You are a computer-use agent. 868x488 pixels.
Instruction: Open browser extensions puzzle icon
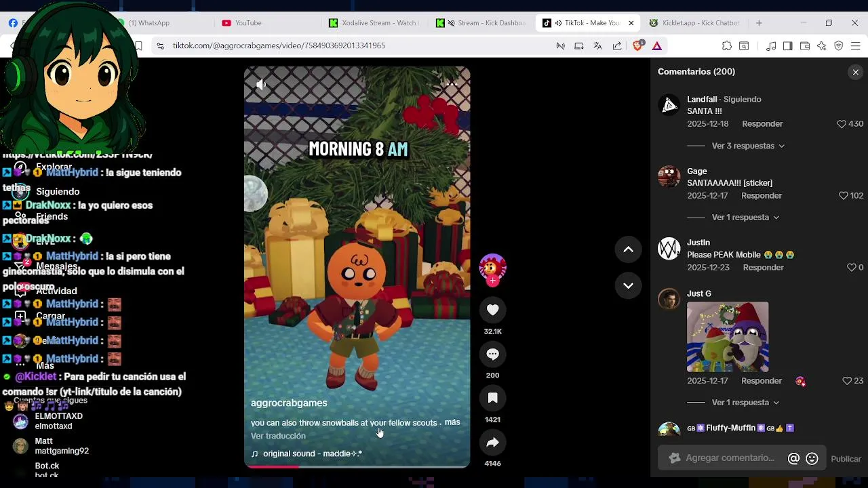coord(727,46)
